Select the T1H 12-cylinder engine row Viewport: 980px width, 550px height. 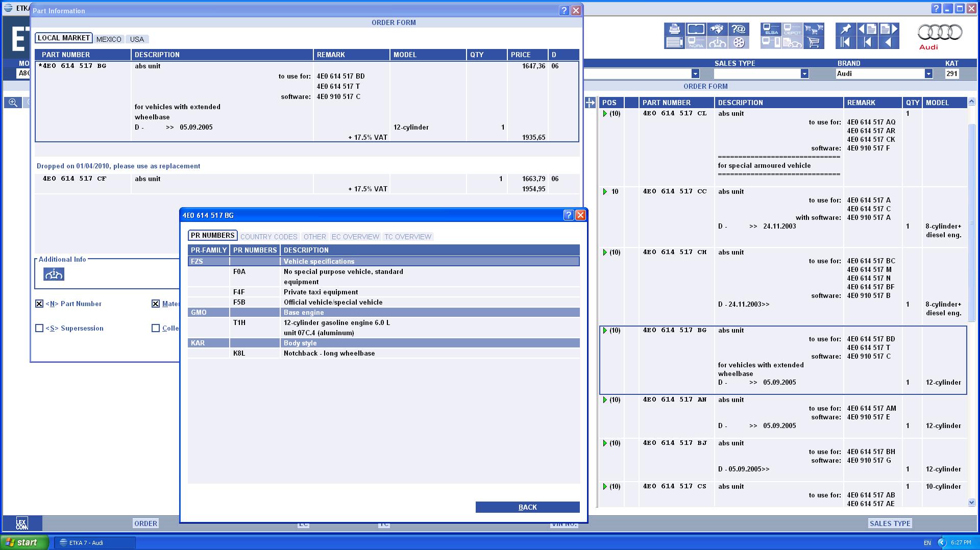click(384, 328)
